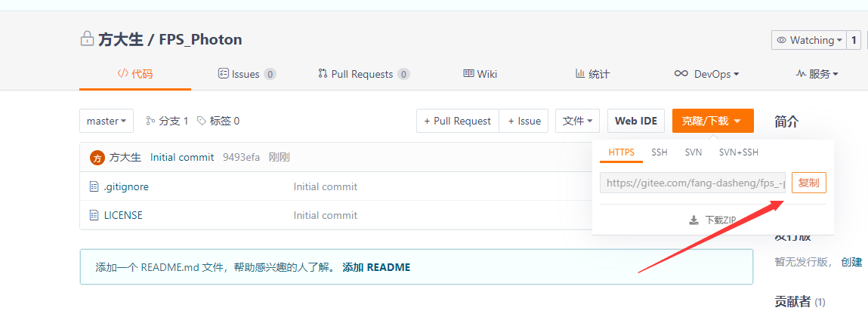The height and width of the screenshot is (317, 868).
Task: Click the 方大生 owner name in title
Action: click(120, 40)
